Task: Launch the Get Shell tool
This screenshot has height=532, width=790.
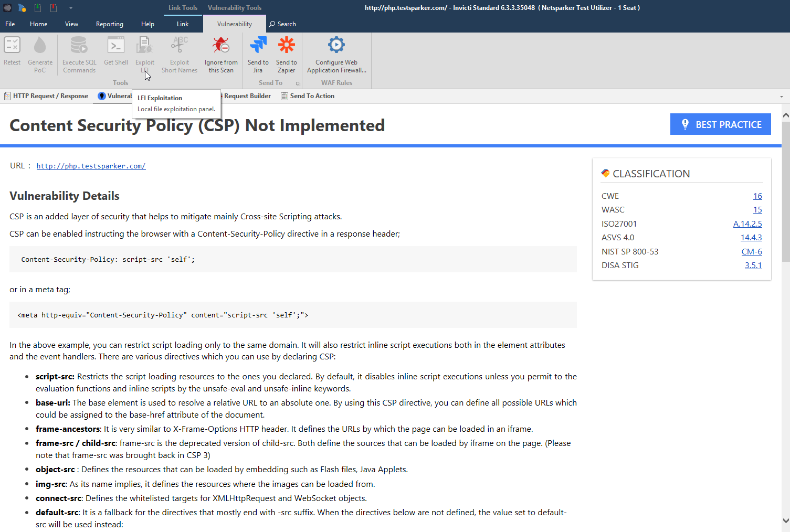Action: pyautogui.click(x=116, y=51)
